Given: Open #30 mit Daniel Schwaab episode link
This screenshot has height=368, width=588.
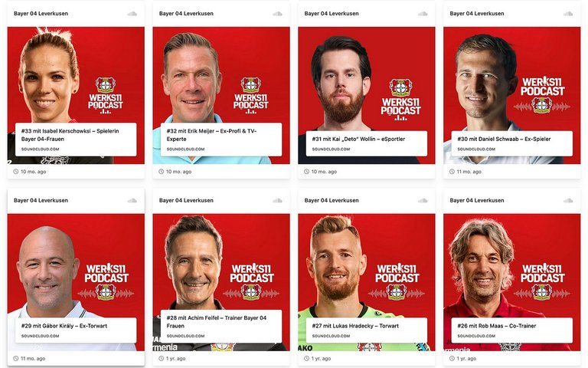Looking at the screenshot, I should pyautogui.click(x=512, y=143).
